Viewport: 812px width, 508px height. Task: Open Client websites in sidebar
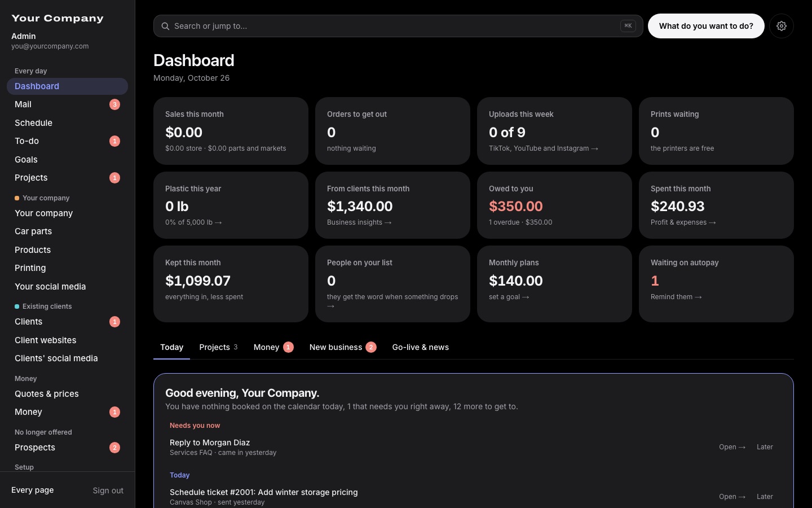(x=67, y=340)
